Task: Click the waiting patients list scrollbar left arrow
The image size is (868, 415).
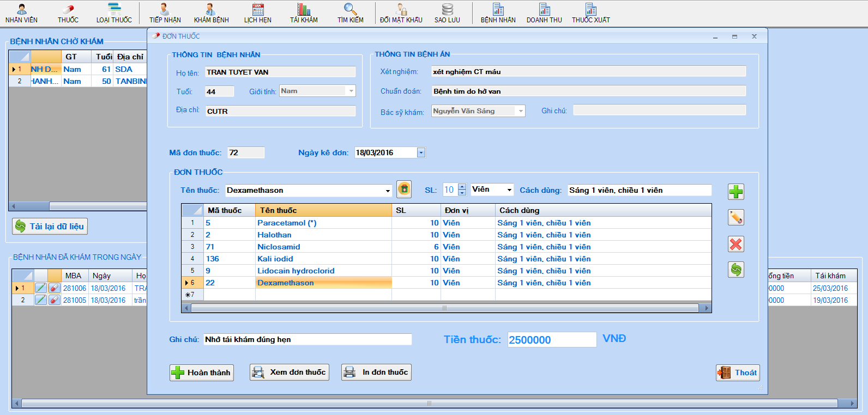Action: pos(13,206)
